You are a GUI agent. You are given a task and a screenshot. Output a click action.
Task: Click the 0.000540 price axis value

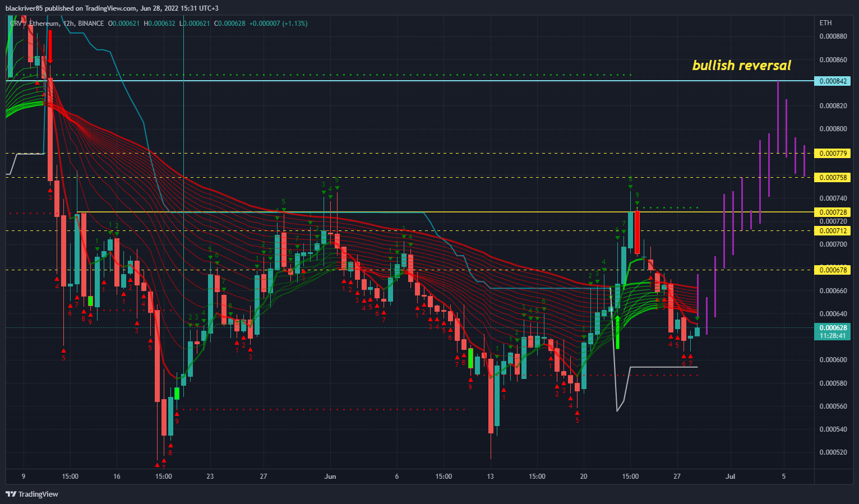click(x=833, y=429)
